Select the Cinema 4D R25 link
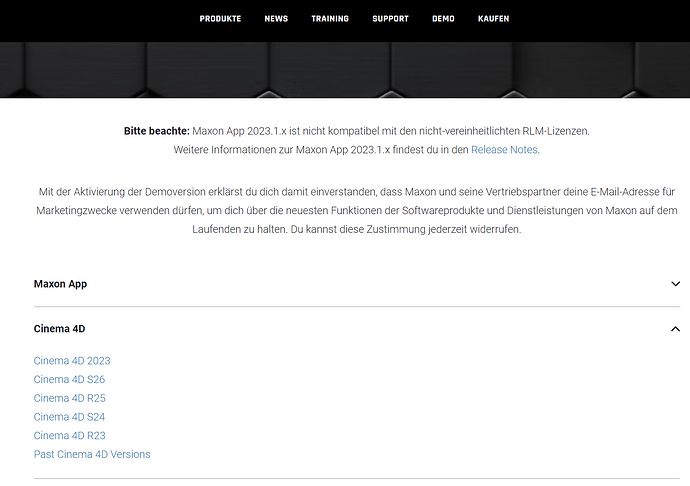The width and height of the screenshot is (690, 486). click(x=70, y=398)
